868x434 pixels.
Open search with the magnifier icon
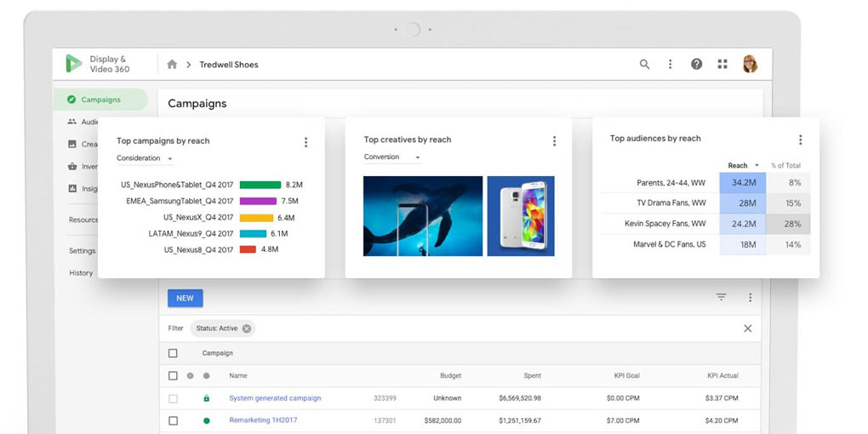pyautogui.click(x=644, y=65)
